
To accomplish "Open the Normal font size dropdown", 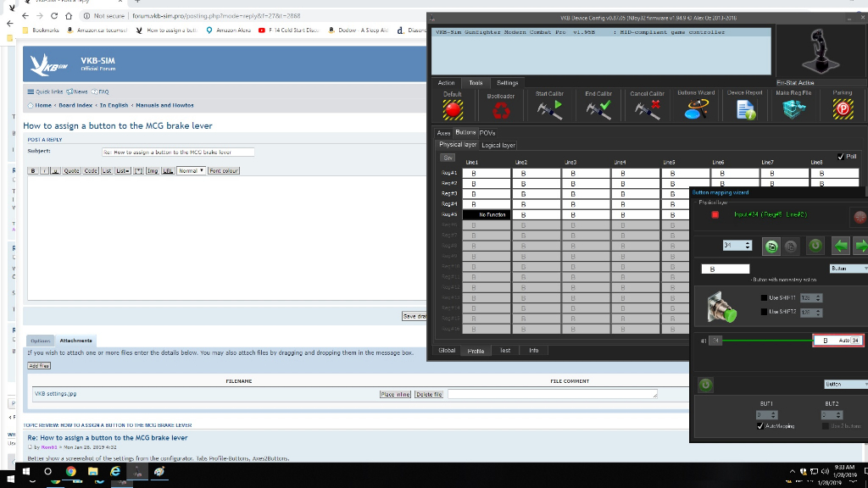I will (x=191, y=170).
